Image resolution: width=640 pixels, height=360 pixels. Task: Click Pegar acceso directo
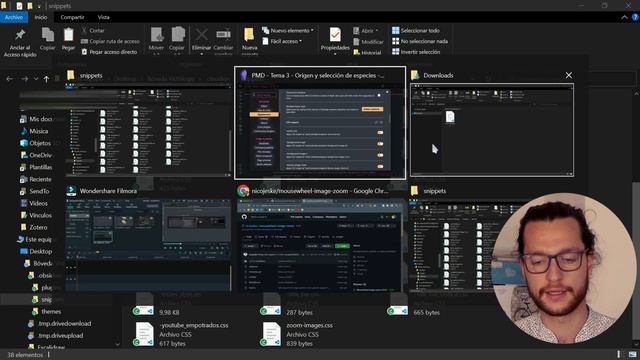(109, 52)
